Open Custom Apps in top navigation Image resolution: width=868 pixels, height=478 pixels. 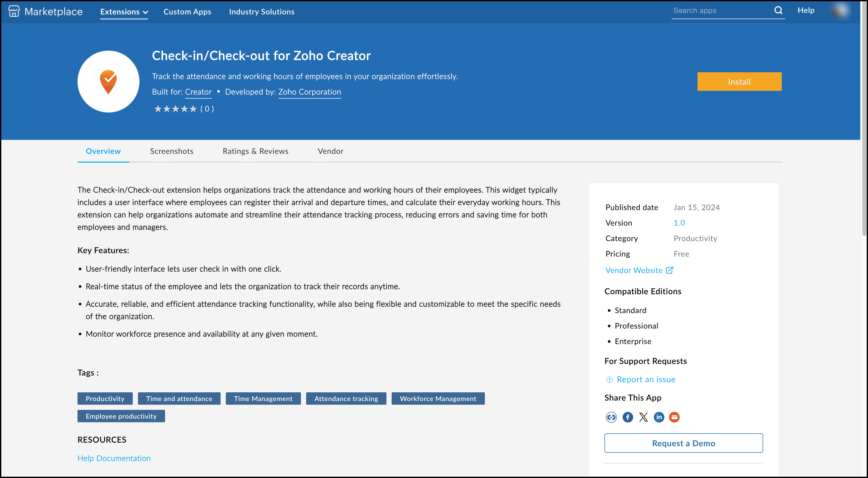(187, 12)
